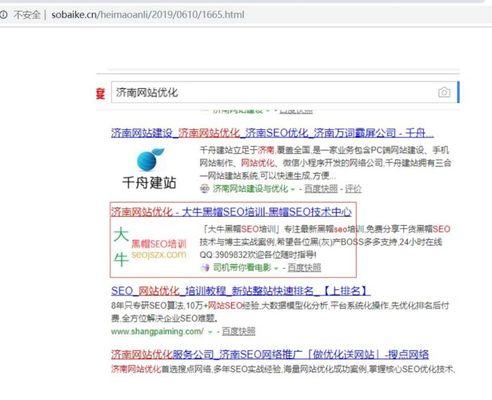Open result SEO_网站优化_培训教程 【上排名】 link
The width and height of the screenshot is (492, 400).
tap(240, 291)
